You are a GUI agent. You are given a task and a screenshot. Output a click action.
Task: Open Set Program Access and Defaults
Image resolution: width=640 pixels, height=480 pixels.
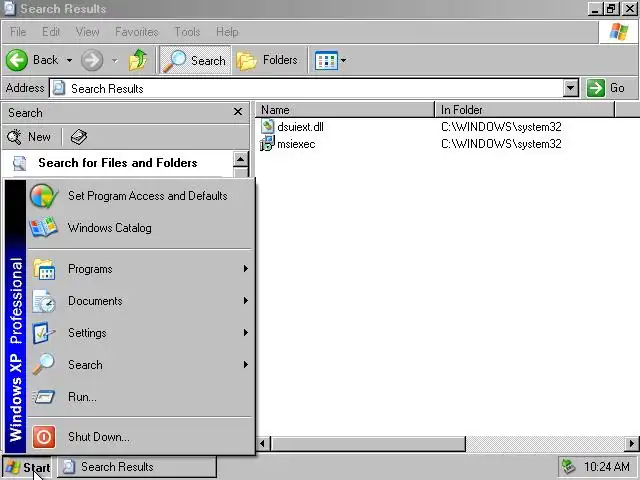(x=140, y=196)
